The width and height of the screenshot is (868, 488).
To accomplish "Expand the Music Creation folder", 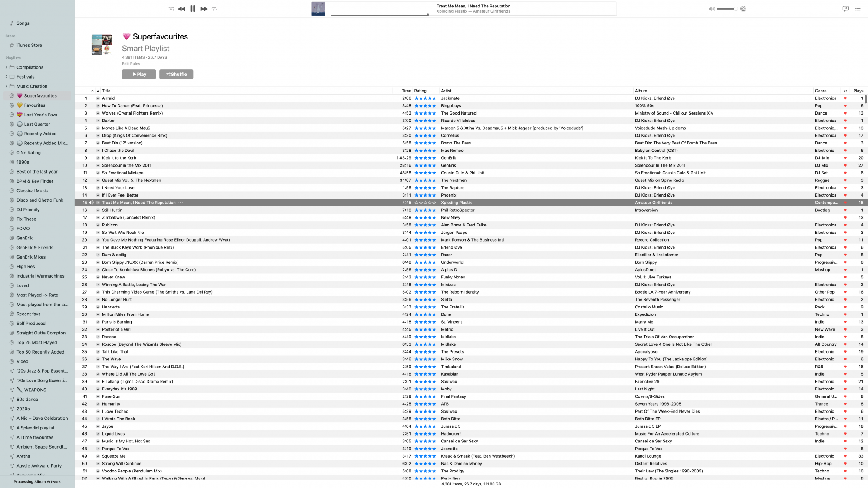I will point(7,86).
